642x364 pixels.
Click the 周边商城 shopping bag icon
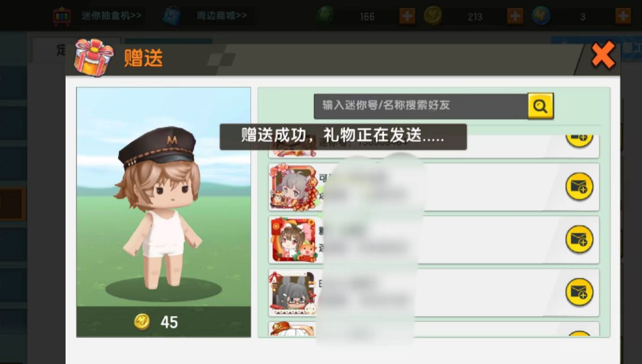(171, 16)
